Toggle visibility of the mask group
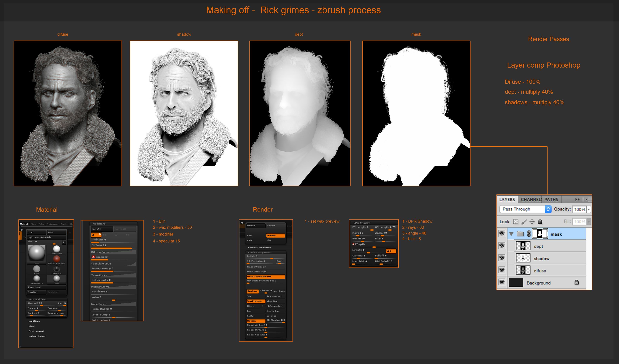This screenshot has width=619, height=364. tap(502, 233)
